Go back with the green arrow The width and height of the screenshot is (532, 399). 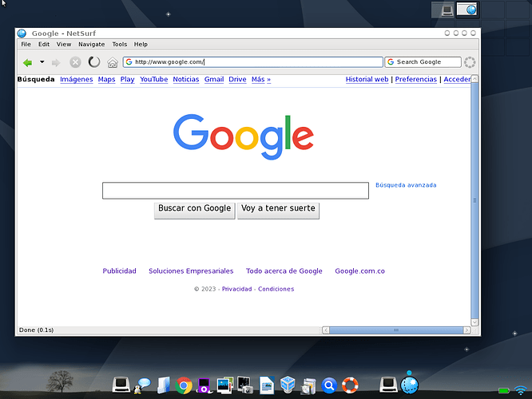tap(27, 62)
